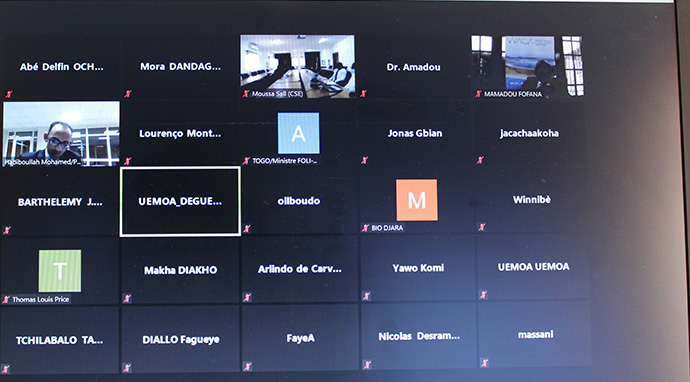Select the UEMOA UEMOA participant tile
690x382 pixels.
533,267
